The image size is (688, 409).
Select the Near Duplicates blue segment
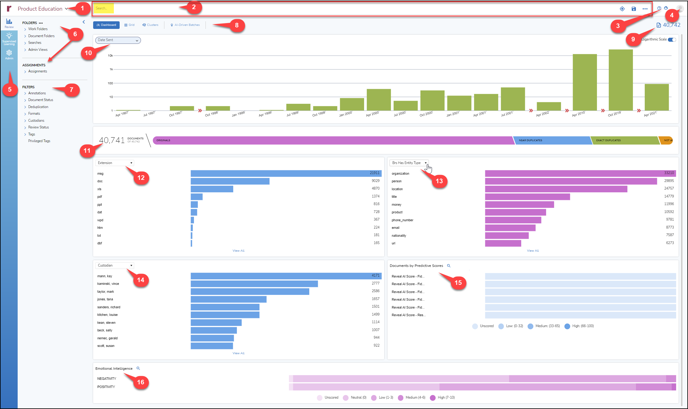point(553,140)
